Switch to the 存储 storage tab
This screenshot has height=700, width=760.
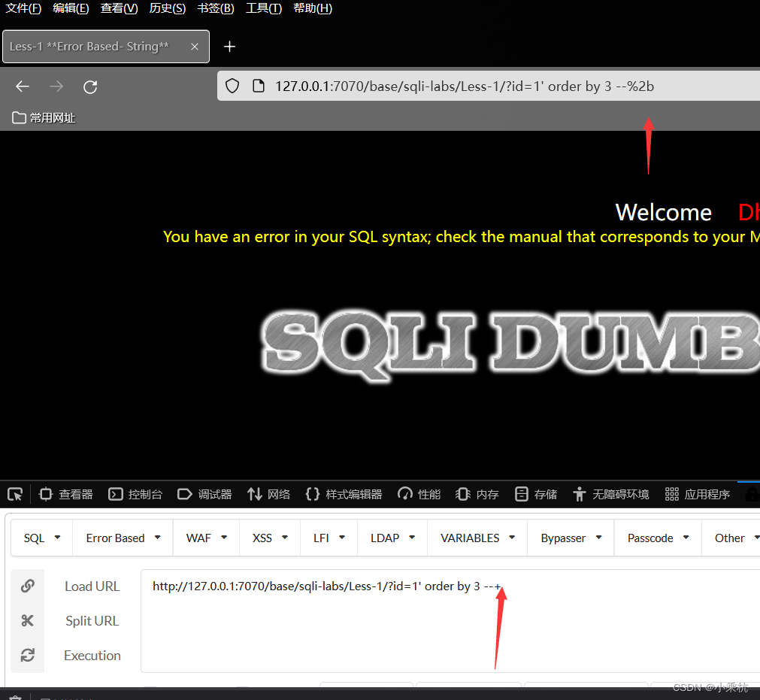pyautogui.click(x=535, y=495)
